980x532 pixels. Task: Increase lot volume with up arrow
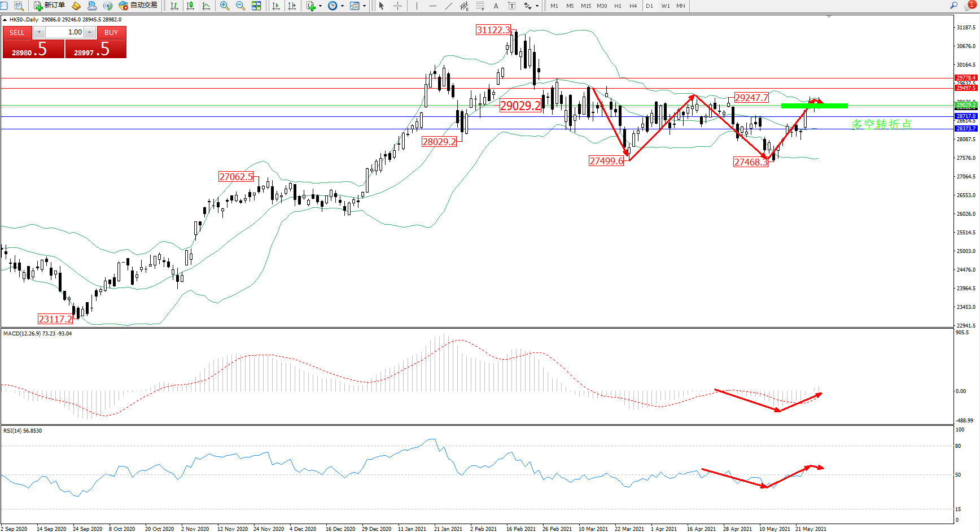coord(90,32)
